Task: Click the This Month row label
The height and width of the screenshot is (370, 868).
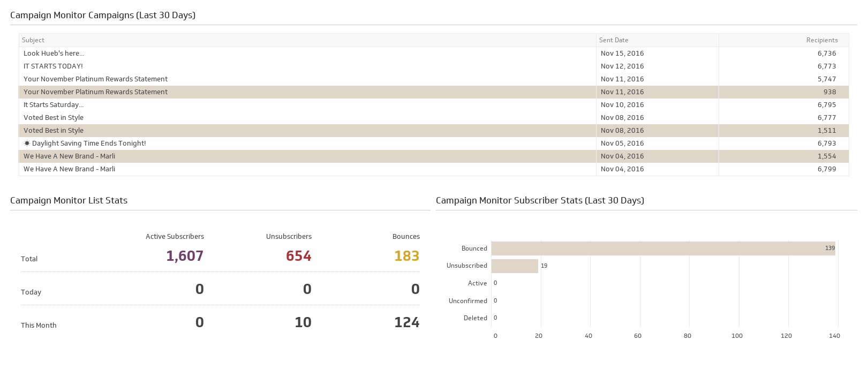Action: (x=39, y=326)
